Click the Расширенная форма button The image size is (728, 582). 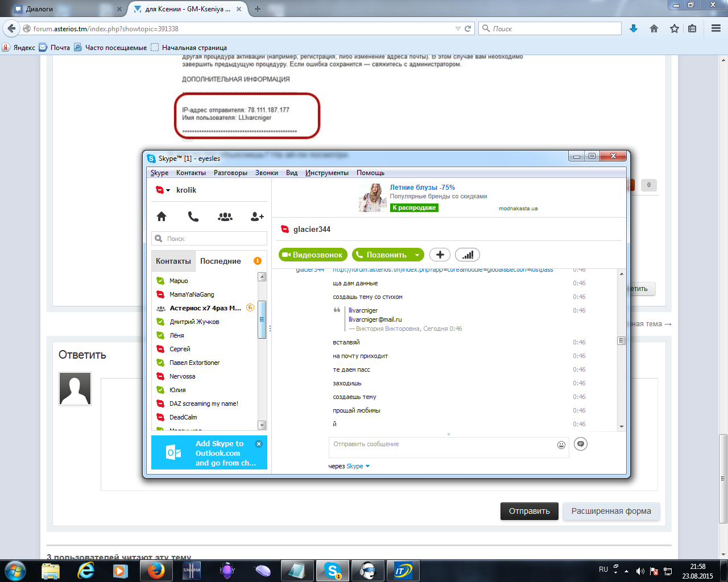611,511
